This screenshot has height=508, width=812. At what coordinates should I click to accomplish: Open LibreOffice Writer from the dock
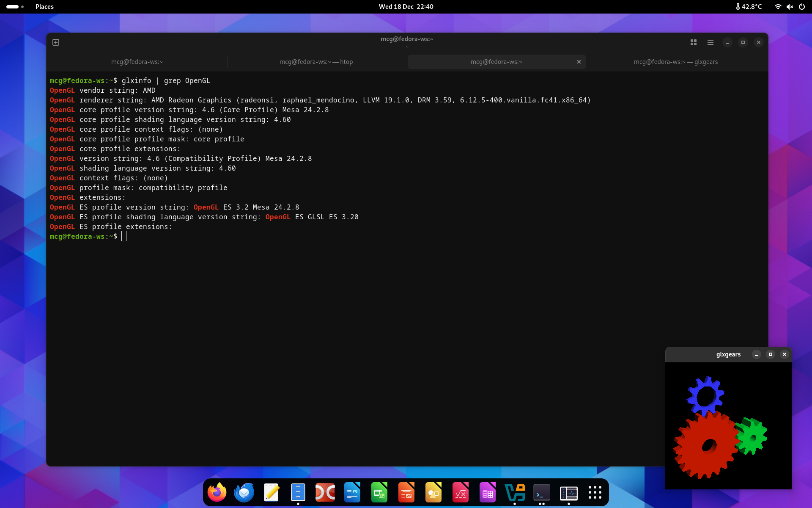[352, 493]
